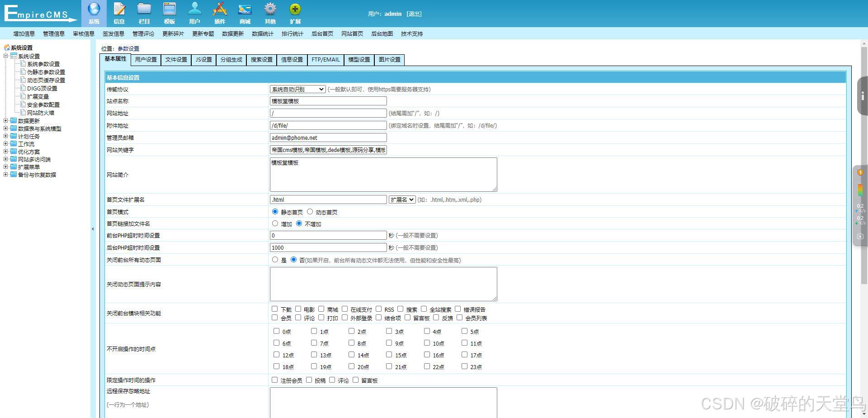Image resolution: width=868 pixels, height=418 pixels.
Task: Click the 网站简介 text area
Action: 383,175
